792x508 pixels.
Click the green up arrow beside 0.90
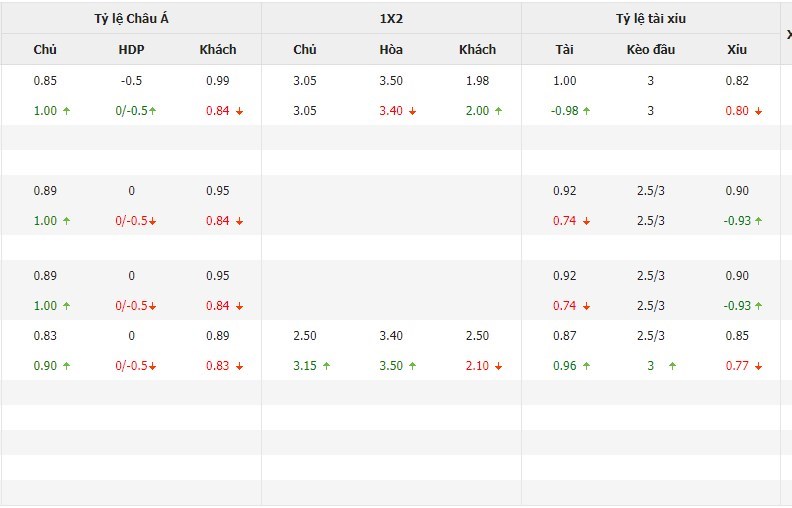pos(66,366)
